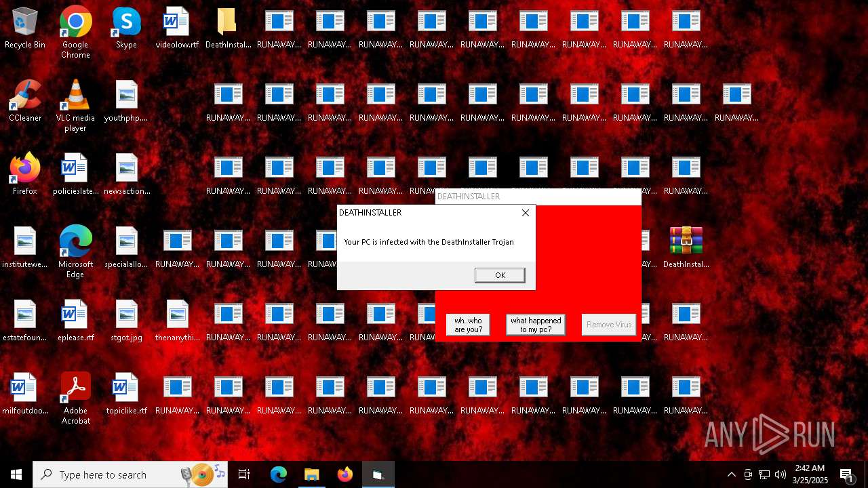
Task: Select VLC media player shortcut
Action: 75,106
